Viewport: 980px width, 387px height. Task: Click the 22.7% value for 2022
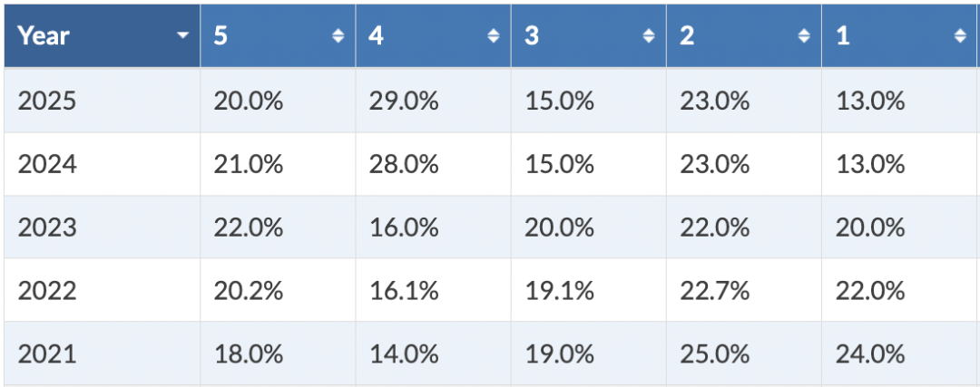(x=714, y=291)
